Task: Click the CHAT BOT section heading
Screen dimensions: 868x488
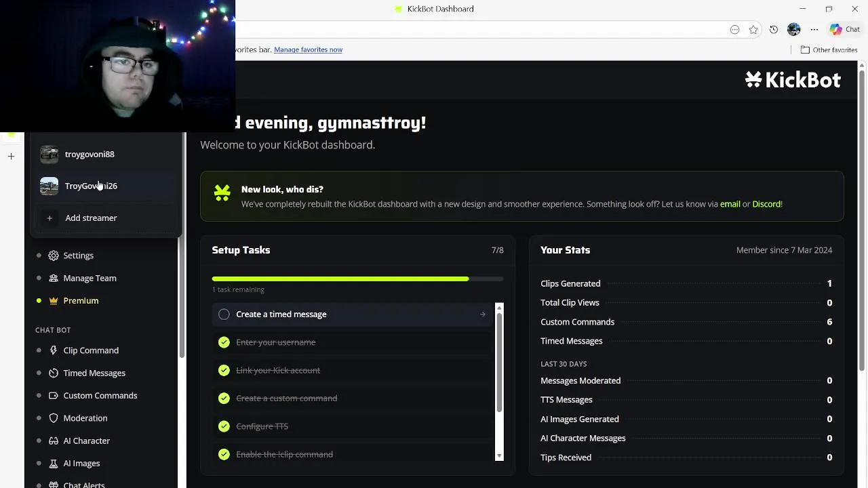Action: [53, 330]
